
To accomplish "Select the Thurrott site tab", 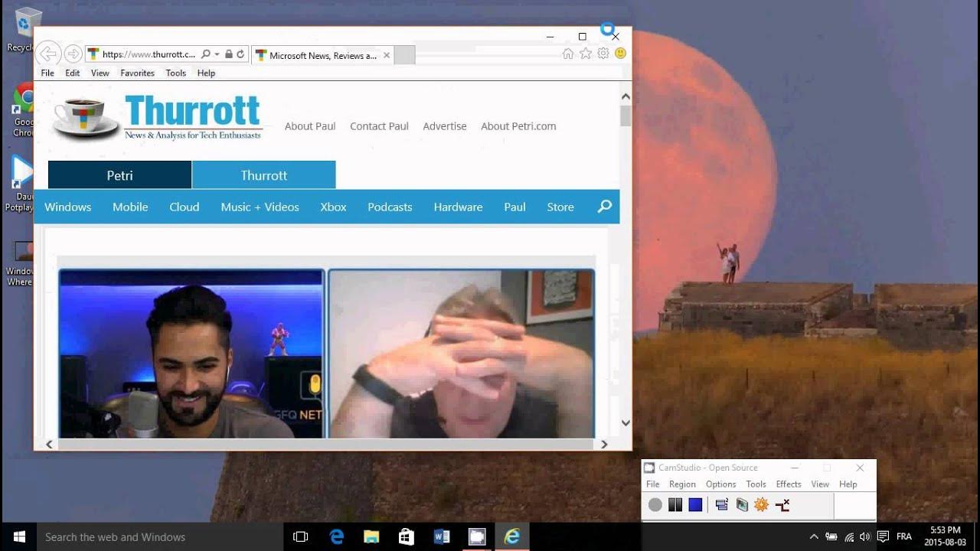I will (264, 175).
